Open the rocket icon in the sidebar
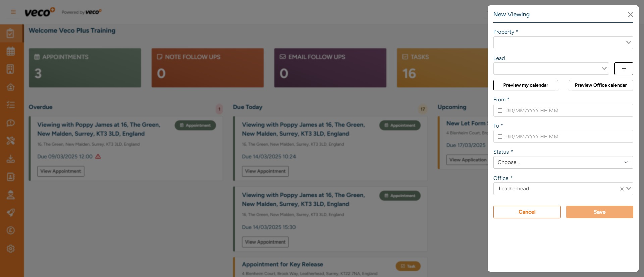The height and width of the screenshot is (277, 644). 11,213
